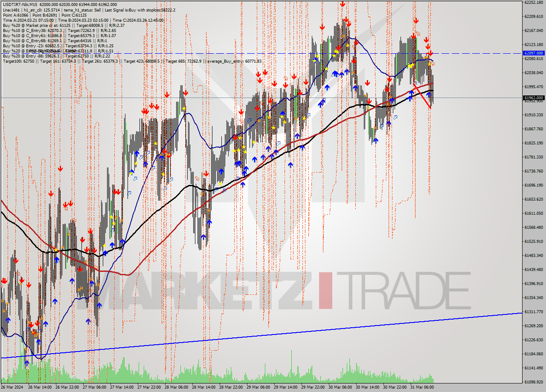Select the 61611.050 price axis label
The width and height of the screenshot is (546, 392).
[534, 213]
